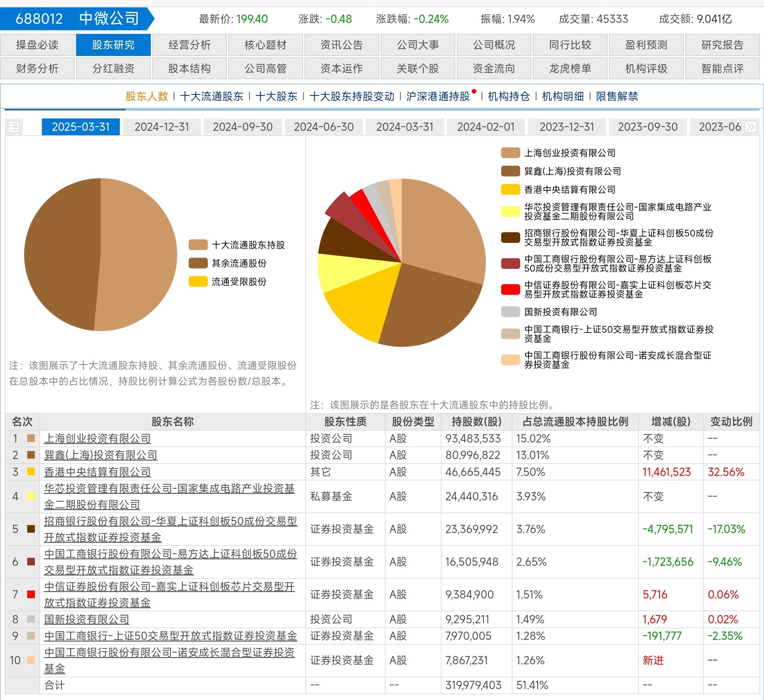Open the 机构评级 tab
Image resolution: width=764 pixels, height=700 pixels.
click(x=646, y=68)
